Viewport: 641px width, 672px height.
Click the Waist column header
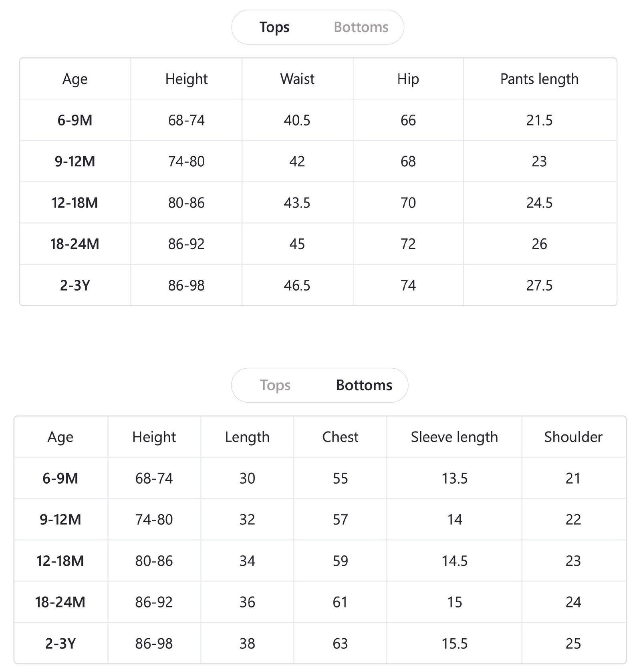point(297,79)
